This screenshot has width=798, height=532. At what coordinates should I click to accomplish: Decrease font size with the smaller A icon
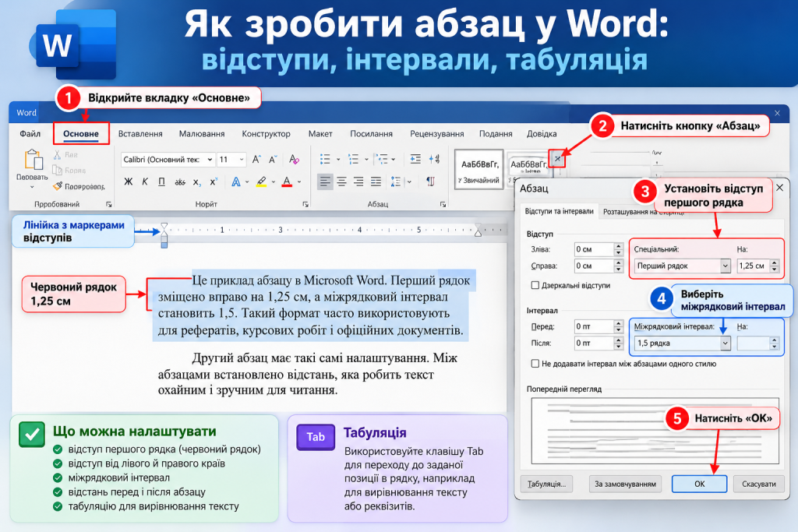click(x=273, y=160)
